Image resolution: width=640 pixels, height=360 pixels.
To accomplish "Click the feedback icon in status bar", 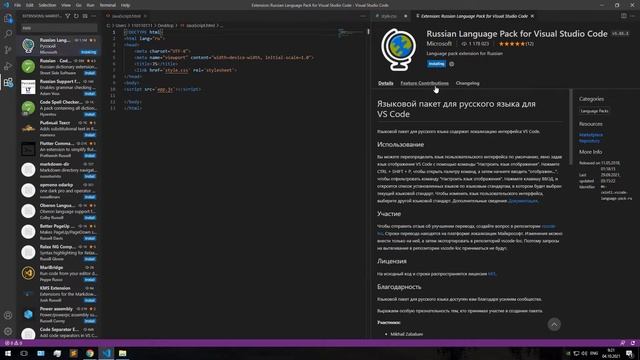I will coord(623,343).
